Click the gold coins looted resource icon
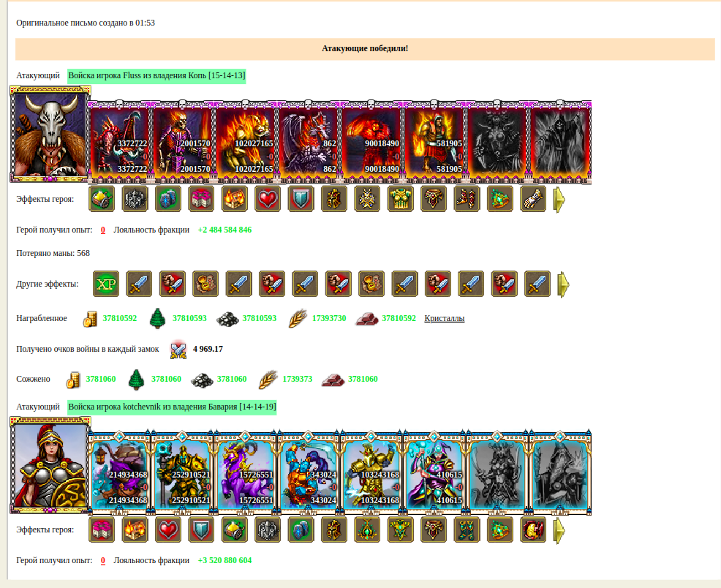Image resolution: width=721 pixels, height=588 pixels. [90, 319]
